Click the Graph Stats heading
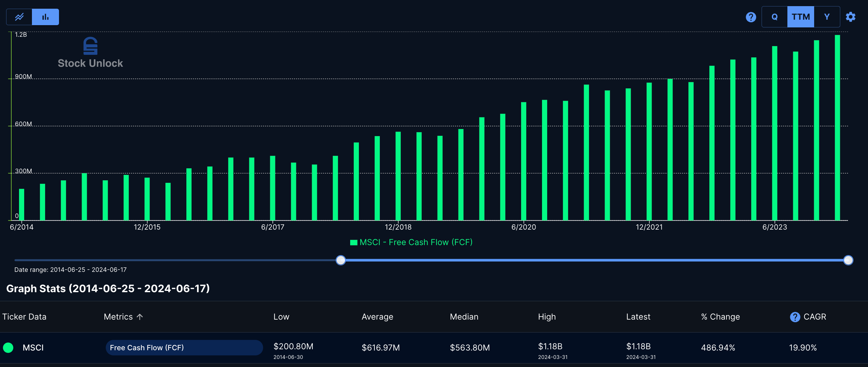868x367 pixels. click(108, 289)
